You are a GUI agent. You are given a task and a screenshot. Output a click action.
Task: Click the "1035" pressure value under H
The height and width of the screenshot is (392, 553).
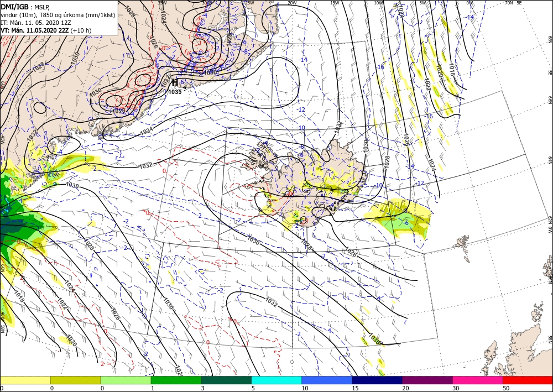175,92
